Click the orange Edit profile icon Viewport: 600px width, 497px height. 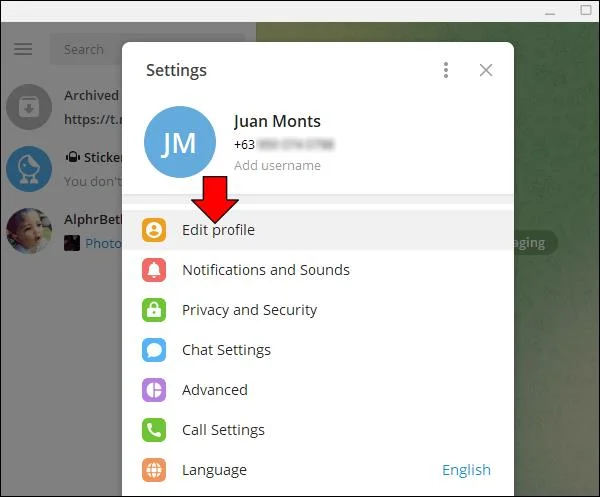(x=154, y=230)
